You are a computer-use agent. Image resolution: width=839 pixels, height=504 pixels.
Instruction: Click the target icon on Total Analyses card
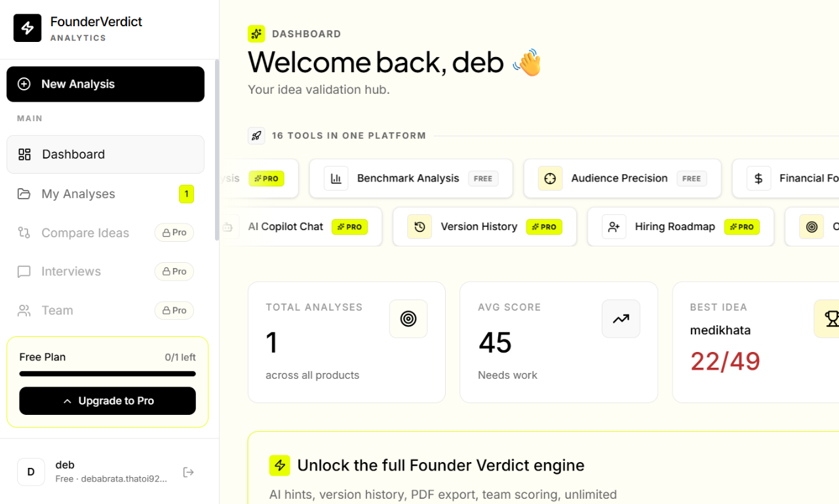408,319
